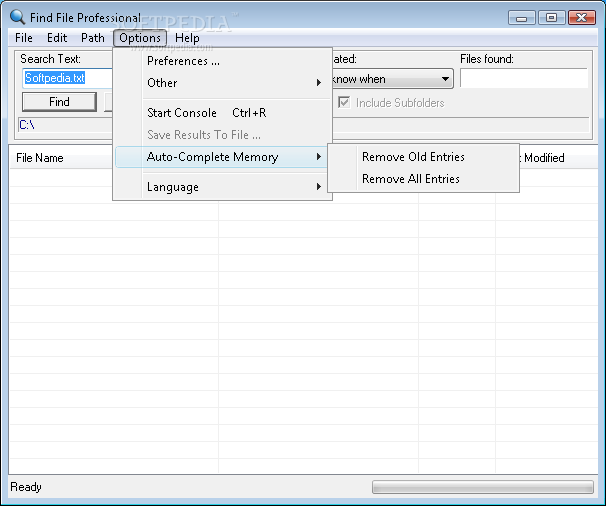Choose Preferences ... from Options menu
The image size is (606, 506).
(x=223, y=61)
